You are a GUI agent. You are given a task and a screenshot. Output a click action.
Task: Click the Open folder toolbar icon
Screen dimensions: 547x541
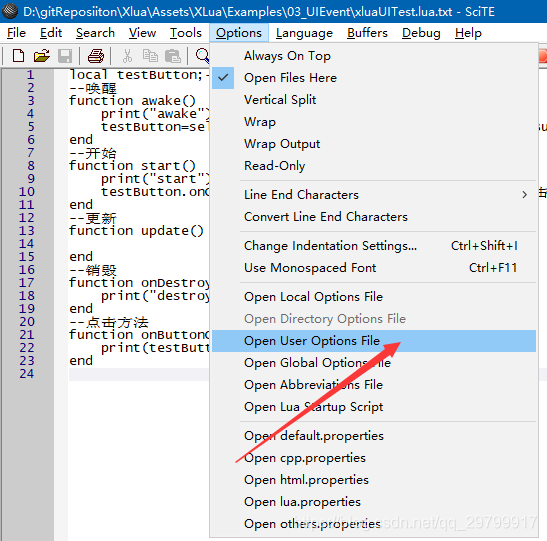point(42,56)
